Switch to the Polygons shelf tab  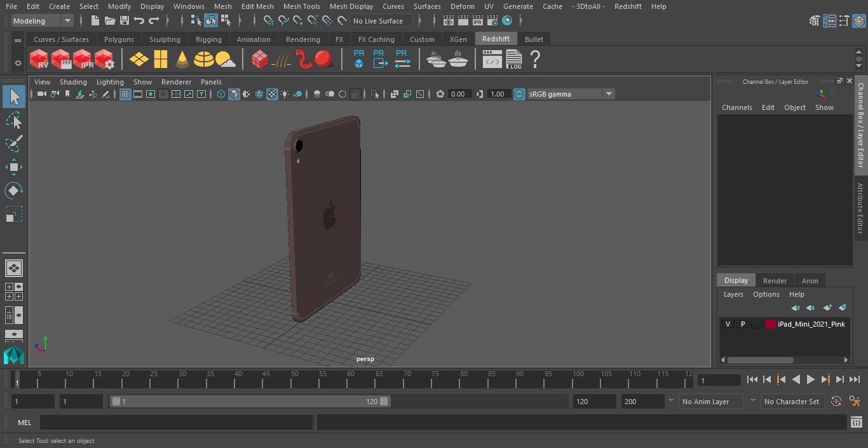coord(119,39)
